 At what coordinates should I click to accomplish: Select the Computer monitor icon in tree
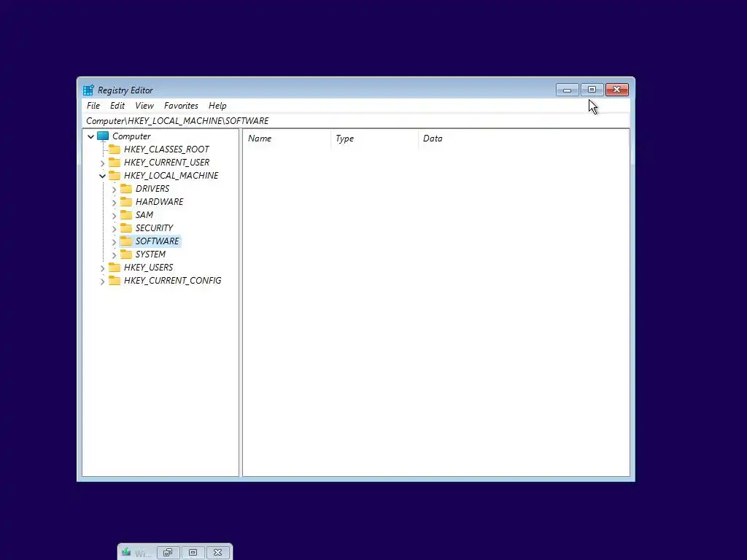(103, 136)
